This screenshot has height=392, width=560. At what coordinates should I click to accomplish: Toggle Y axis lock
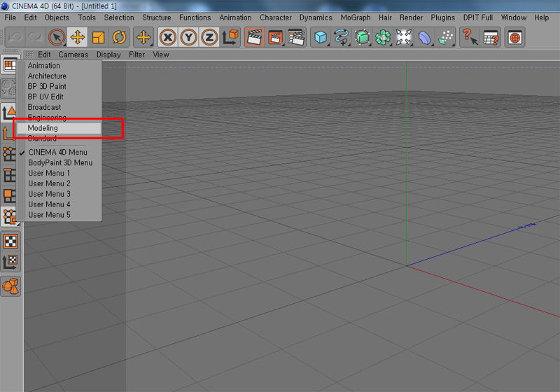tap(188, 37)
